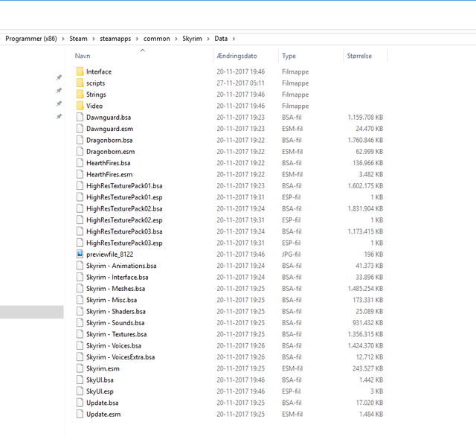Click Data in the address breadcrumb
This screenshot has width=476, height=448.
click(x=221, y=39)
